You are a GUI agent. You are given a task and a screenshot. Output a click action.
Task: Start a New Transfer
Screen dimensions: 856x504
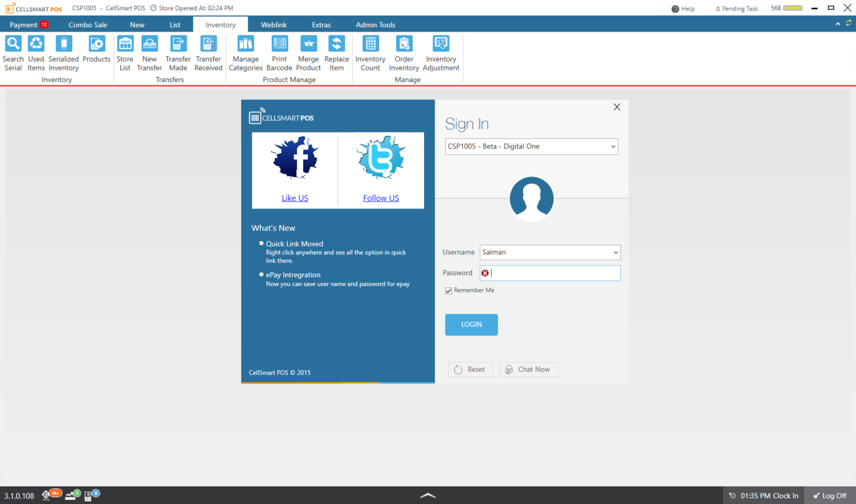pos(149,52)
